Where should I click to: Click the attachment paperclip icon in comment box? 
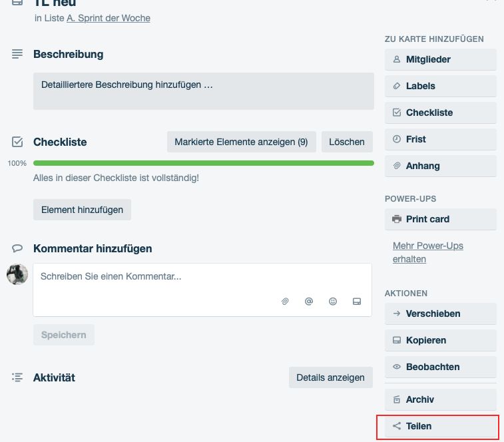[285, 302]
